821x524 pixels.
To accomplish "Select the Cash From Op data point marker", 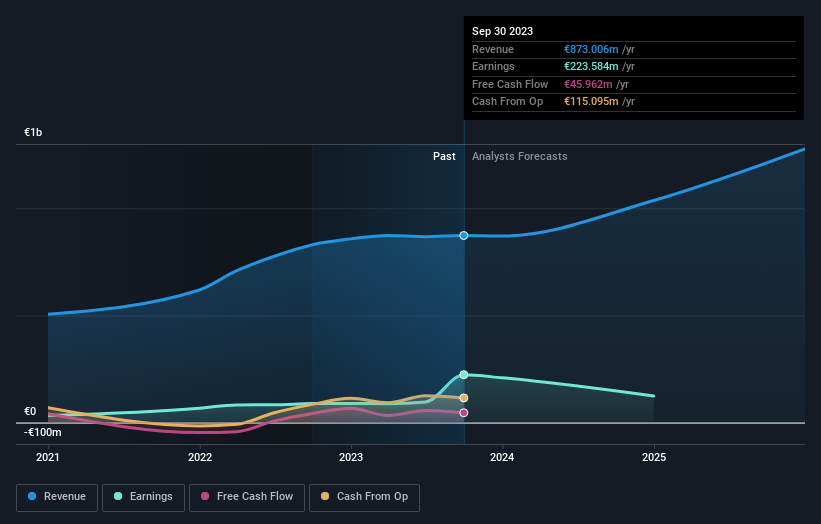I will click(x=464, y=398).
